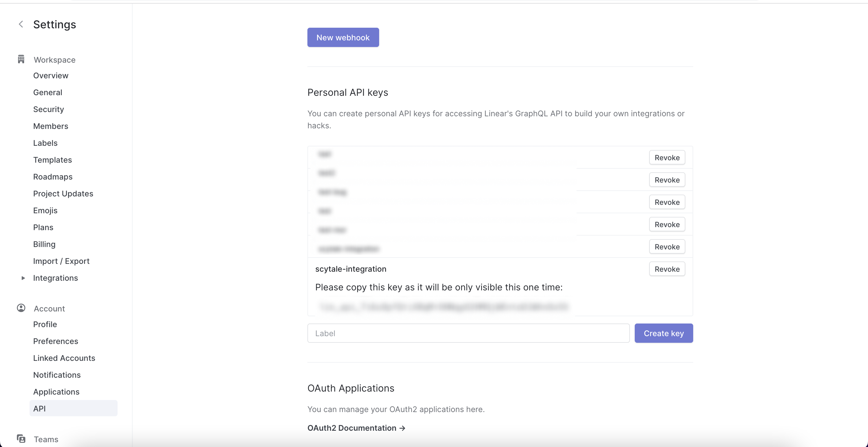Open Preferences settings
Screen dimensions: 868x447
point(55,341)
